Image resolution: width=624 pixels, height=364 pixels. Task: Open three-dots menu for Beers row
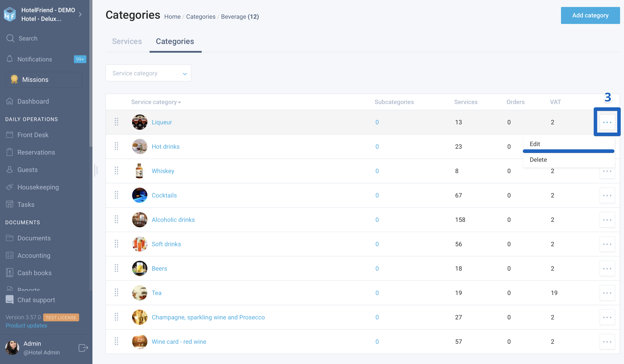607,268
